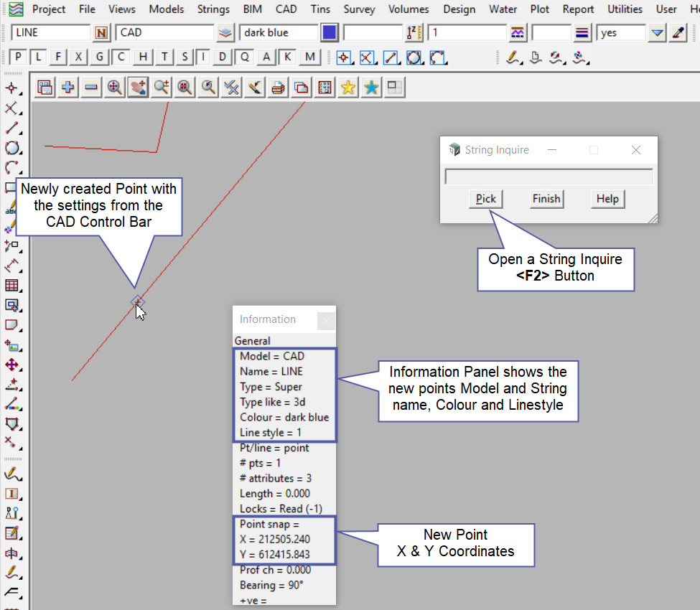Toggle the G snap button
This screenshot has width=700, height=610.
(x=100, y=57)
